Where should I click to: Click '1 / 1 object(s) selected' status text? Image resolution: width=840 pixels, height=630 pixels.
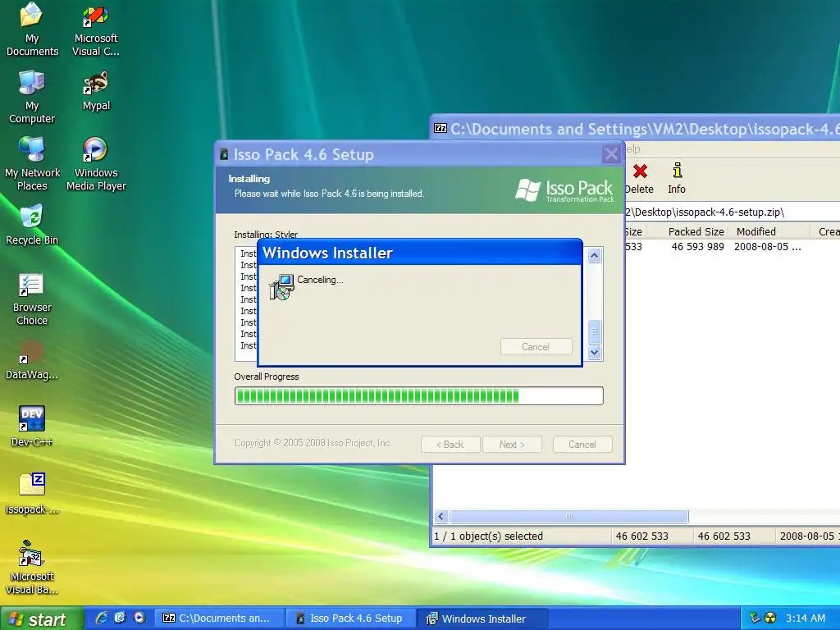488,536
